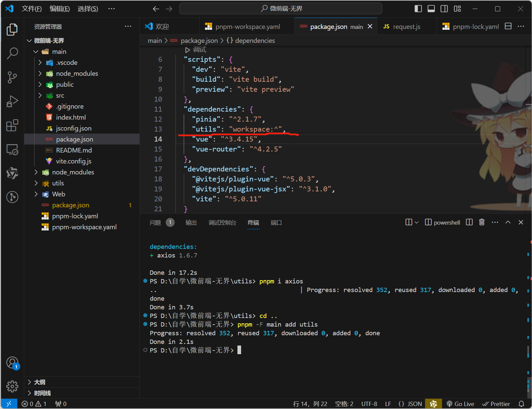532x409 pixels.
Task: Open the Accounts menu icon
Action: (x=12, y=362)
